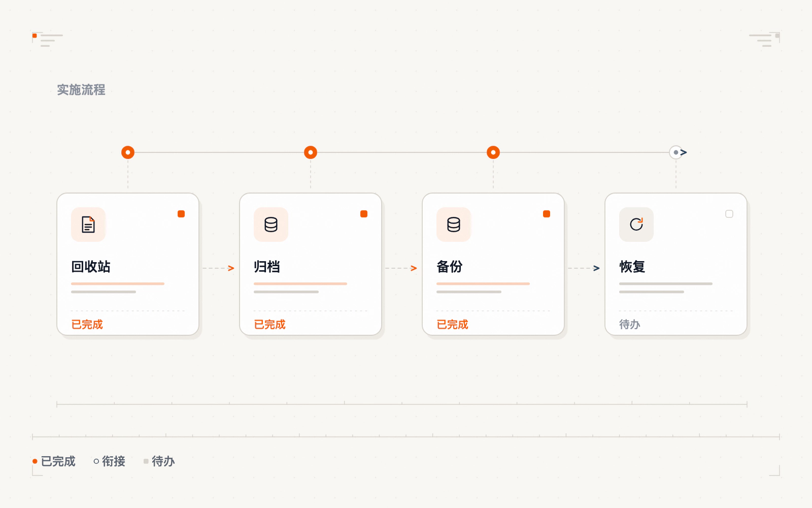Click the 已完成 legend entry
The image size is (812, 508).
(x=54, y=461)
